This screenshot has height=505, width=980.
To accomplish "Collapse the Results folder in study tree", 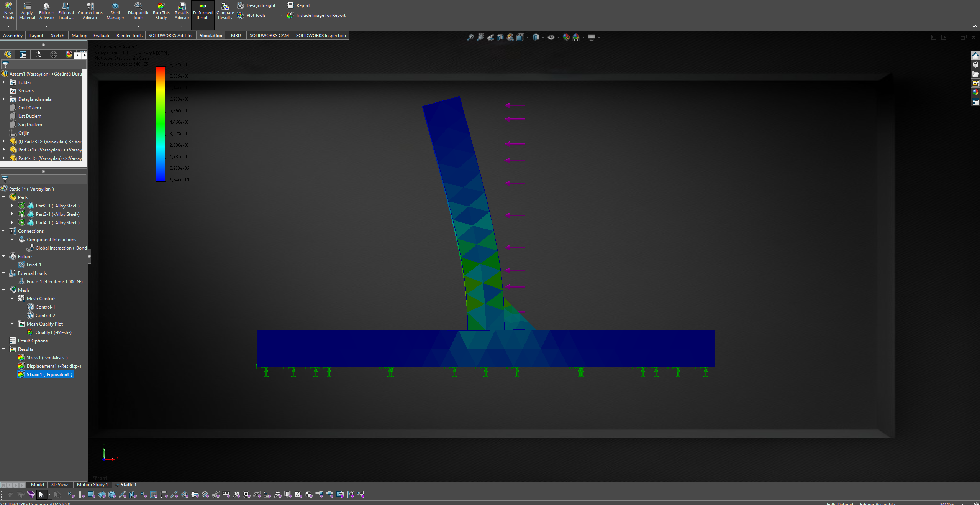I will pyautogui.click(x=3, y=349).
